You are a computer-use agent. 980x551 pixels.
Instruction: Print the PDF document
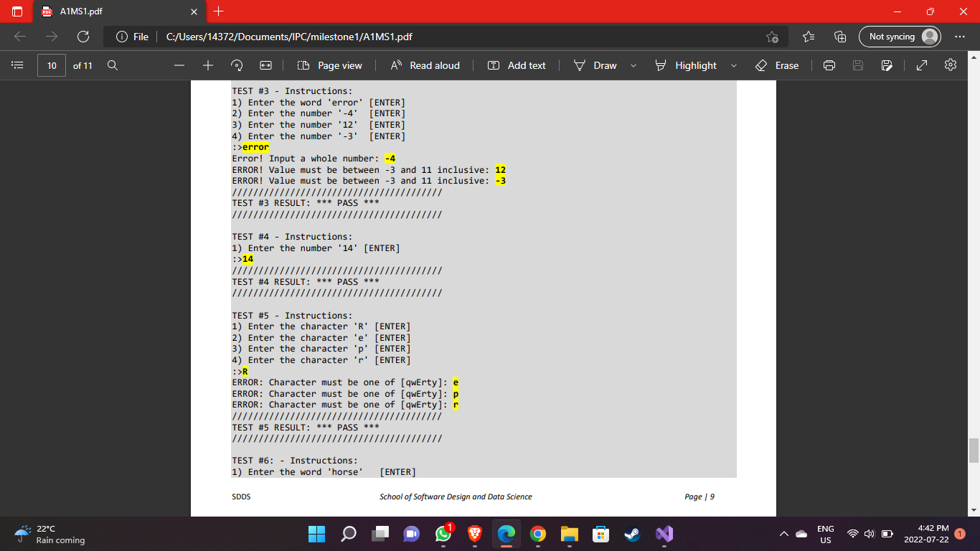(829, 65)
